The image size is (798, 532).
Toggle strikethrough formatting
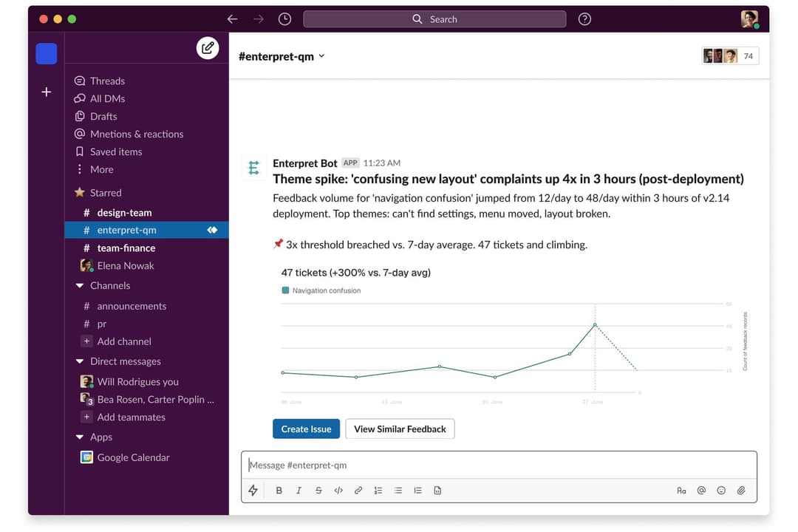318,491
